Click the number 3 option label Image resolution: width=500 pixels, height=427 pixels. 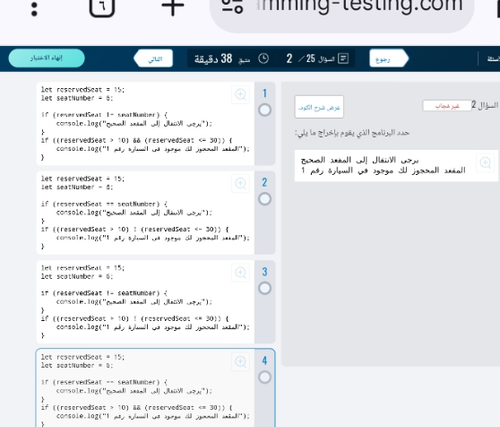click(265, 272)
